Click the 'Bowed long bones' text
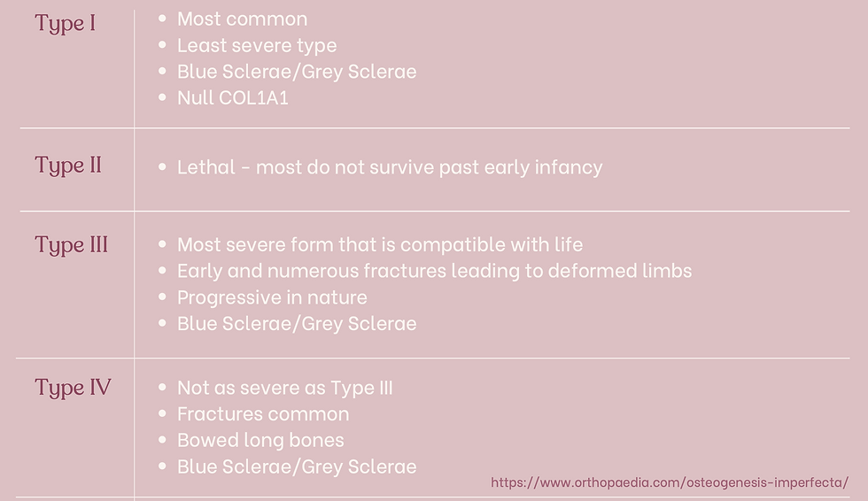The width and height of the screenshot is (868, 501). [260, 440]
